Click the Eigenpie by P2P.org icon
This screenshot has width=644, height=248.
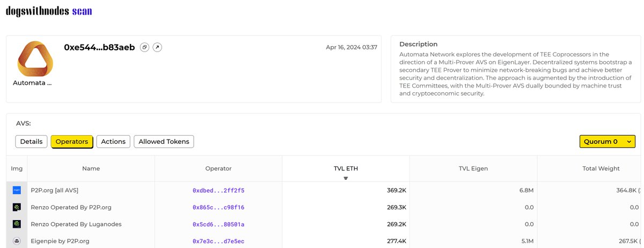[17, 242]
